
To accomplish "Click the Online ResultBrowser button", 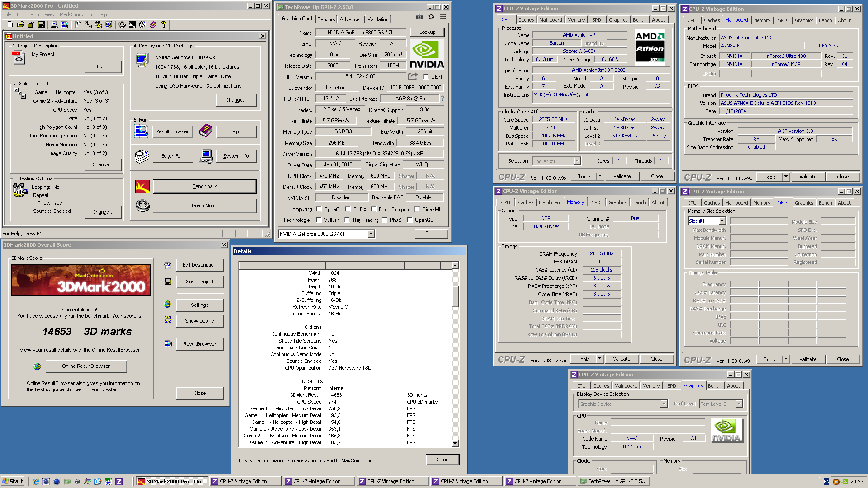I will (x=86, y=366).
